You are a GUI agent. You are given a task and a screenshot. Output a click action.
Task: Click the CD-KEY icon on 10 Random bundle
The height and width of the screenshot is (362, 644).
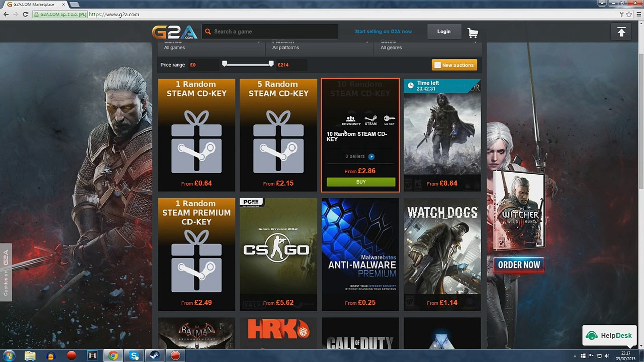(x=389, y=119)
